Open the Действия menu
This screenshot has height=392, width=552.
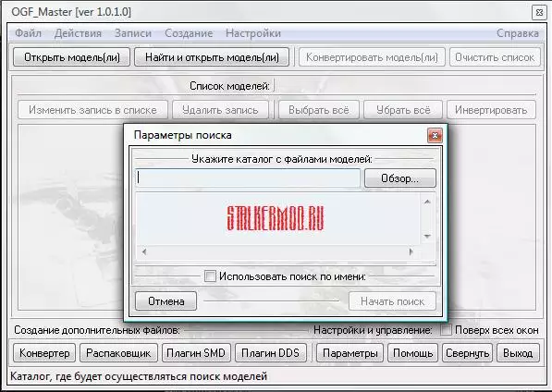pos(78,33)
